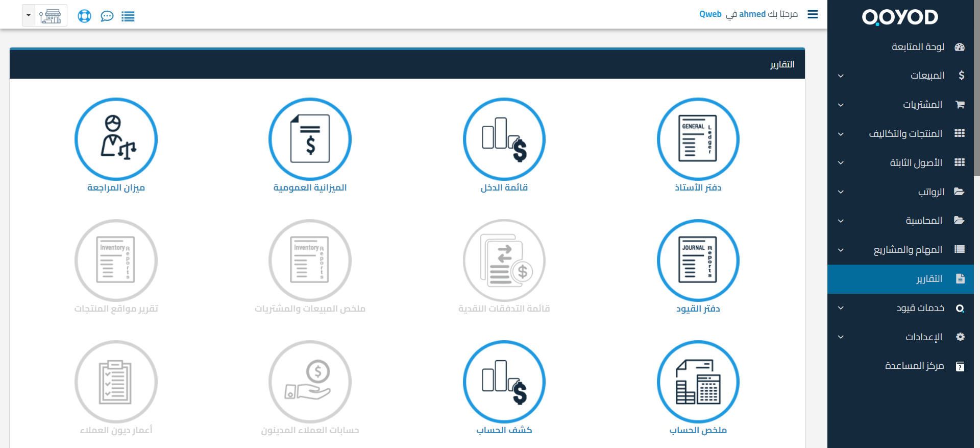980x448 pixels.
Task: Open the Balance Sheet icon (الميزانية العمومية)
Action: (310, 139)
